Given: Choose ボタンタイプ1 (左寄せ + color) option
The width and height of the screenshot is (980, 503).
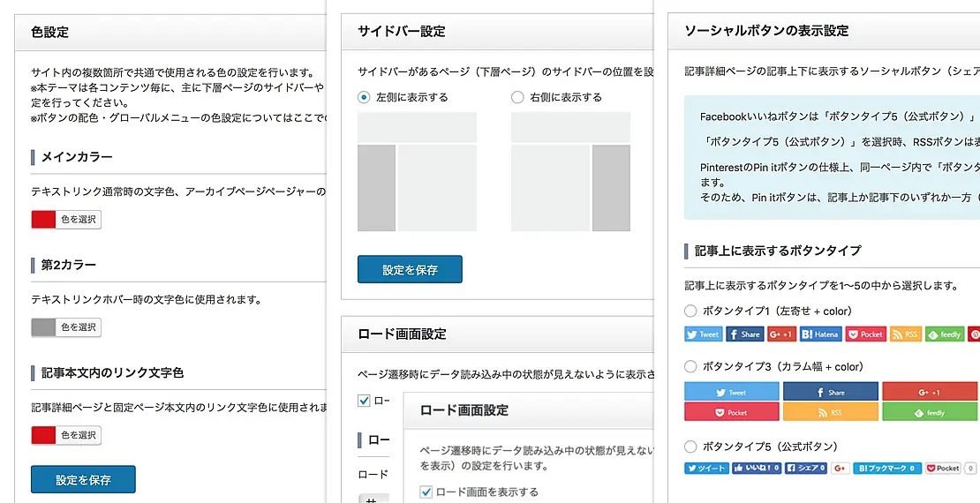Looking at the screenshot, I should (690, 311).
